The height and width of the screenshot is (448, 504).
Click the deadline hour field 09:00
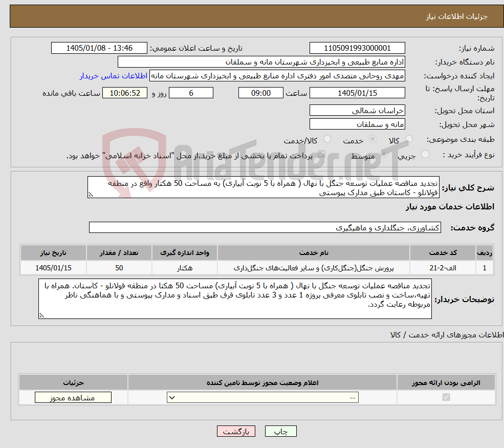click(260, 93)
